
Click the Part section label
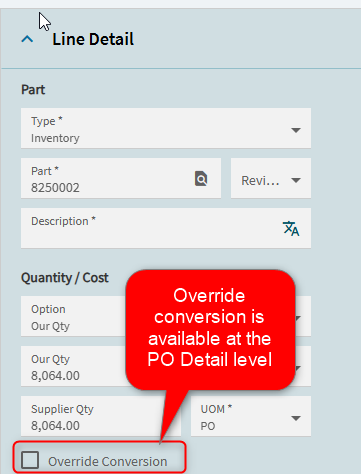(x=33, y=90)
